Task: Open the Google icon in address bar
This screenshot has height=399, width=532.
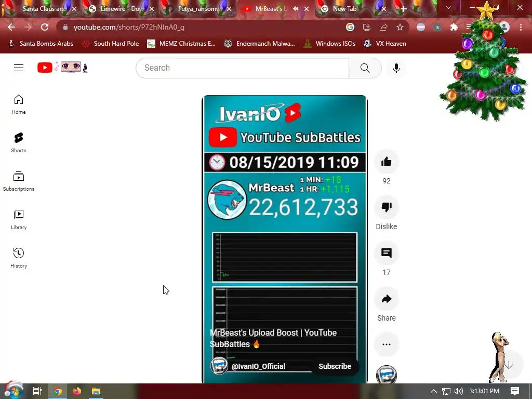Action: [350, 27]
